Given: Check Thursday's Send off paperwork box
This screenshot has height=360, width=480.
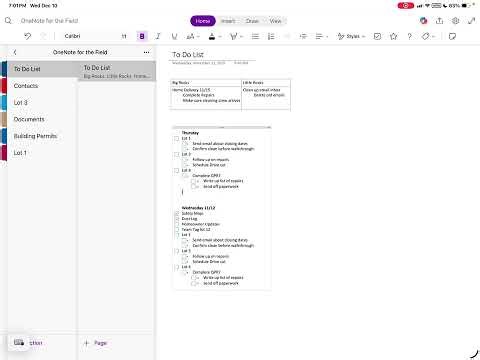Looking at the screenshot, I should point(194,186).
